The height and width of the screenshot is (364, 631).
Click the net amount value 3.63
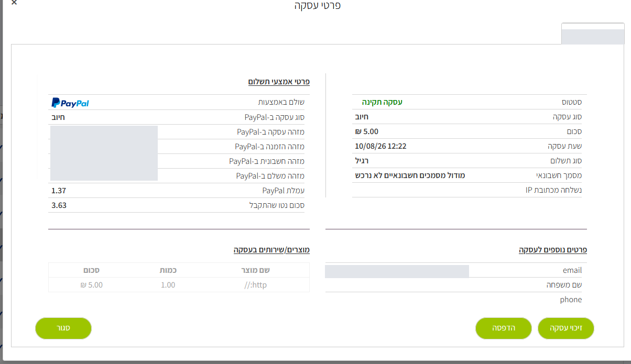[59, 205]
